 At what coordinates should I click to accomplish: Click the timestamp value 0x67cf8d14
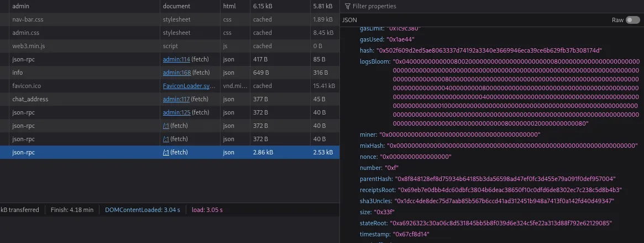pyautogui.click(x=411, y=234)
